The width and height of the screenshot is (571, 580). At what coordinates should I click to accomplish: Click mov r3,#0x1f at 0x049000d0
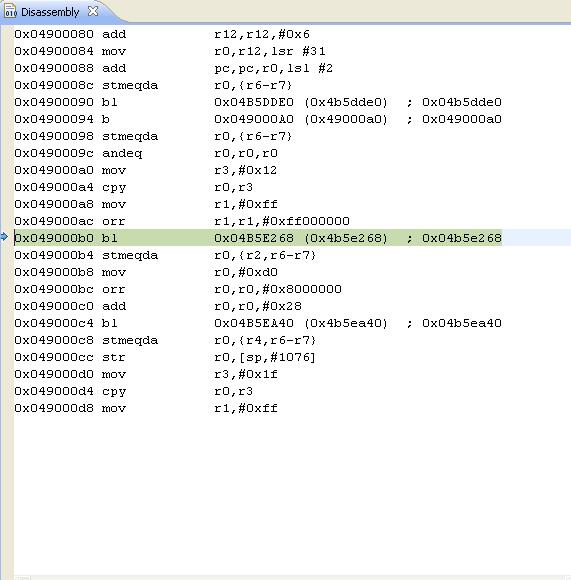146,374
